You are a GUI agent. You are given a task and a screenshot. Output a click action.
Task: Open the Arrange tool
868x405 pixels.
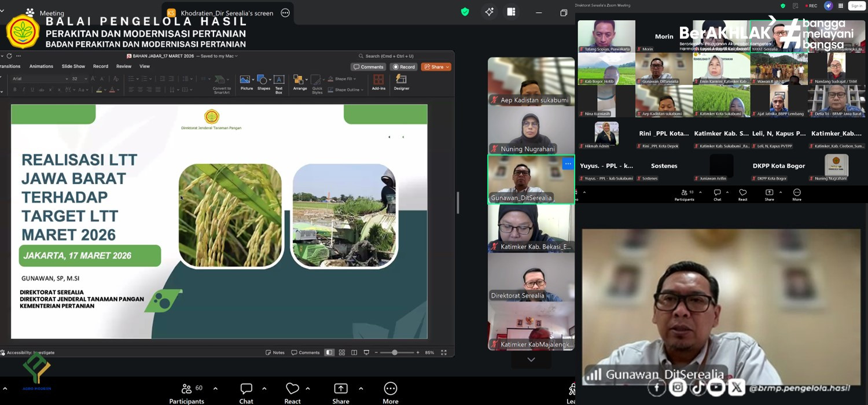(x=299, y=82)
